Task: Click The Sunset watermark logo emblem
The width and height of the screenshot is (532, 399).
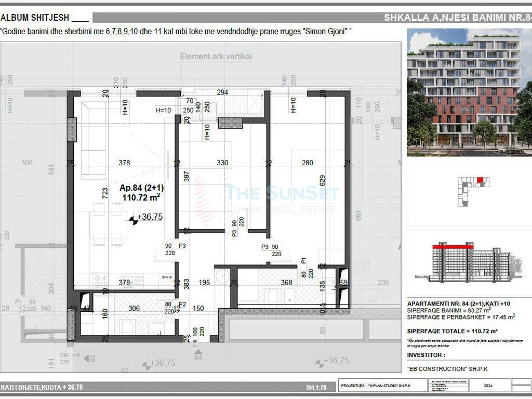Action: (204, 200)
